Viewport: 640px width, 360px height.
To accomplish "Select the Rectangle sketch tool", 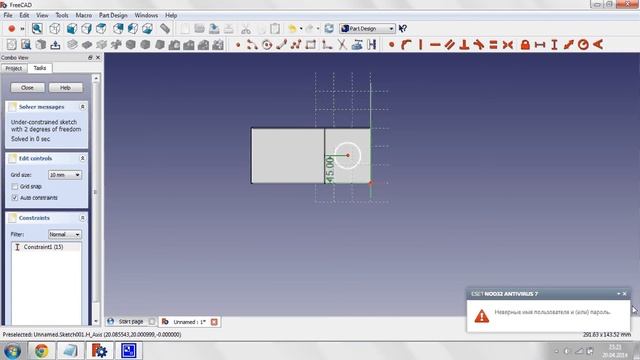I will (x=311, y=44).
